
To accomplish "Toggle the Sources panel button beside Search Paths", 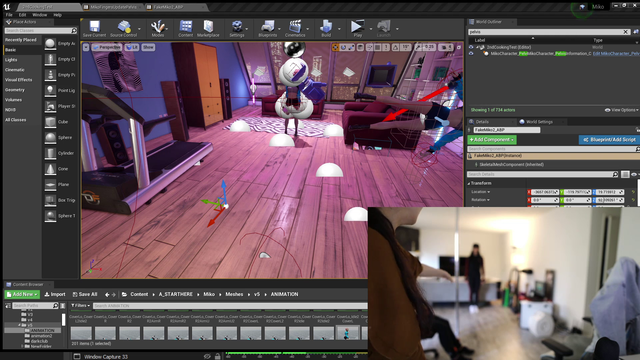I will pos(8,305).
